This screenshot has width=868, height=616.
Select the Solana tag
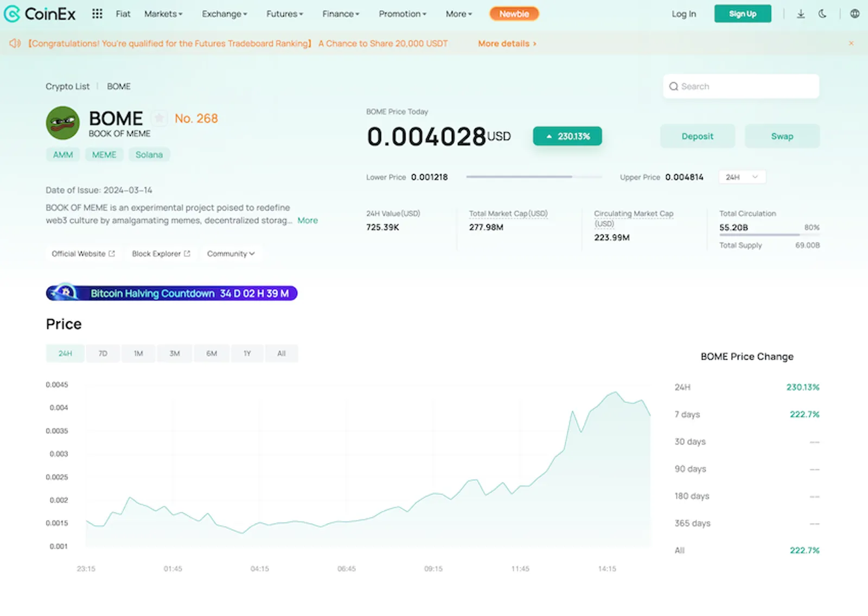pyautogui.click(x=149, y=155)
